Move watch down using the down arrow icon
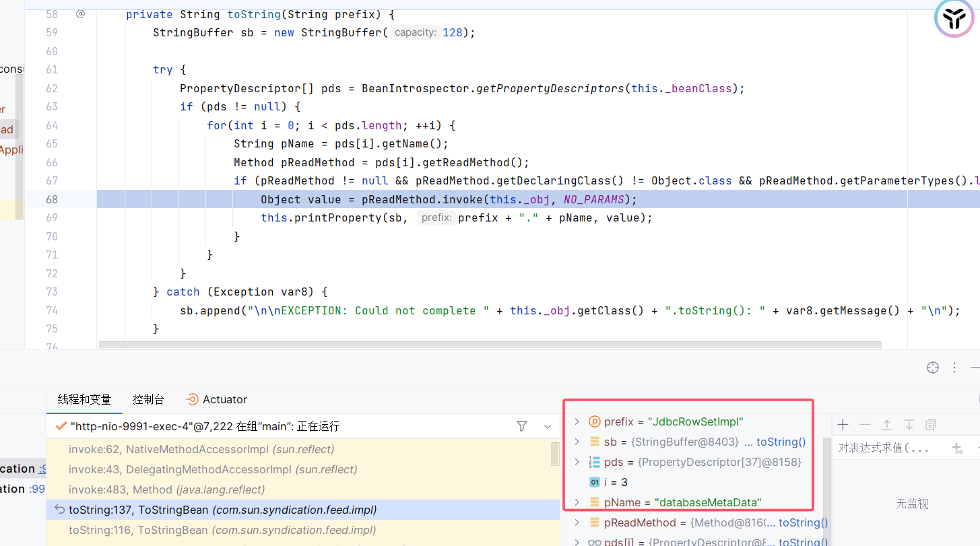This screenshot has width=980, height=546. click(909, 425)
